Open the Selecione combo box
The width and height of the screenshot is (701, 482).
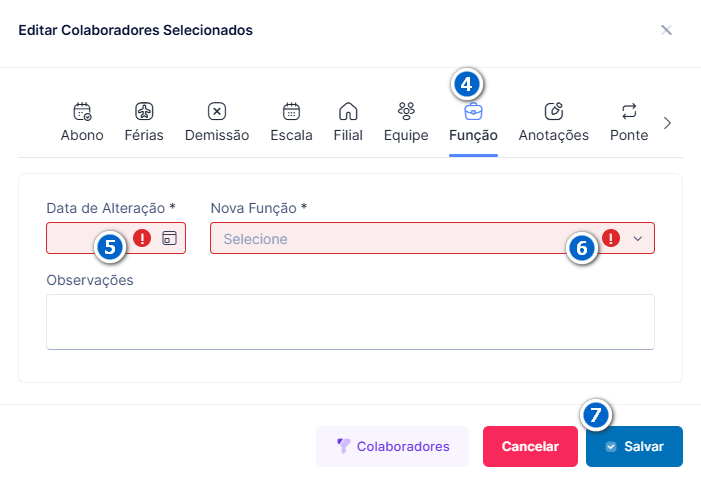pos(432,238)
